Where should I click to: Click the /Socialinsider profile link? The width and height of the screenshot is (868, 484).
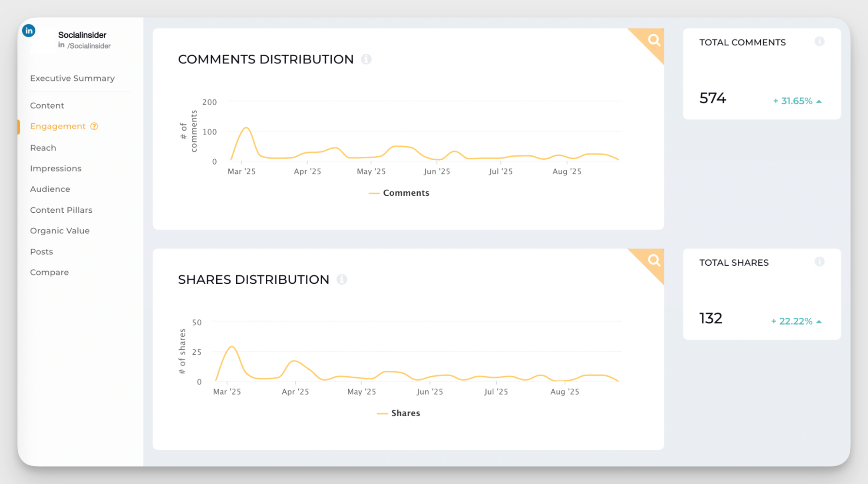pyautogui.click(x=89, y=46)
